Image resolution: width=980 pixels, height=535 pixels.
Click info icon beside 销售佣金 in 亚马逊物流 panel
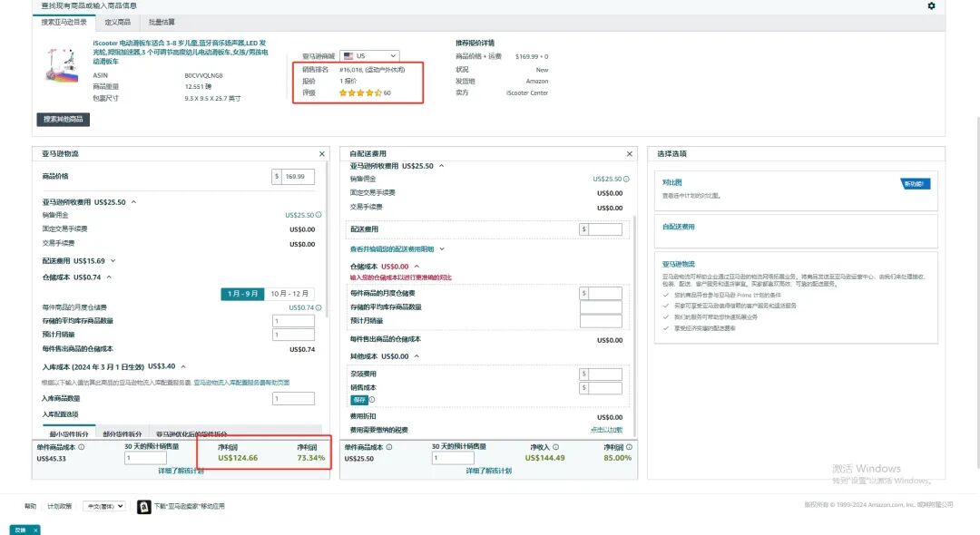click(318, 215)
